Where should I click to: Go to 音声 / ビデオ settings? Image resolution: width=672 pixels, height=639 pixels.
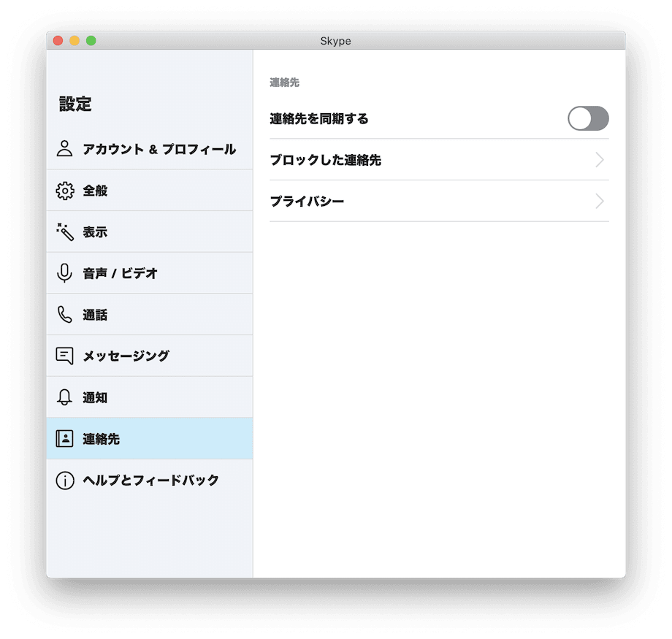(150, 273)
